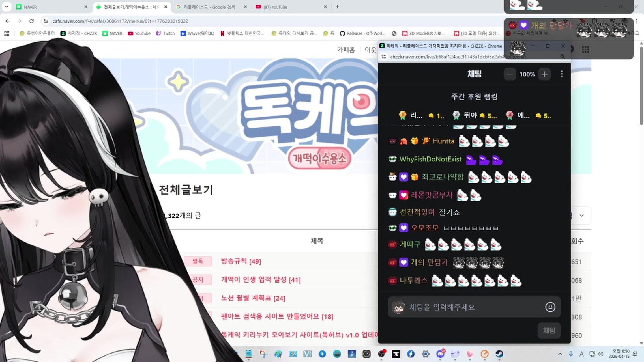Open the sort dropdown on the cafe post list
The height and width of the screenshot is (362, 644).
pyautogui.click(x=582, y=216)
